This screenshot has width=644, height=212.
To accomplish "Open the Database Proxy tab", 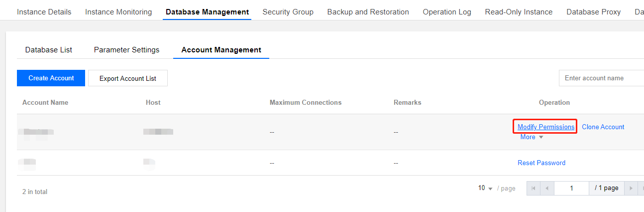I will (x=594, y=12).
